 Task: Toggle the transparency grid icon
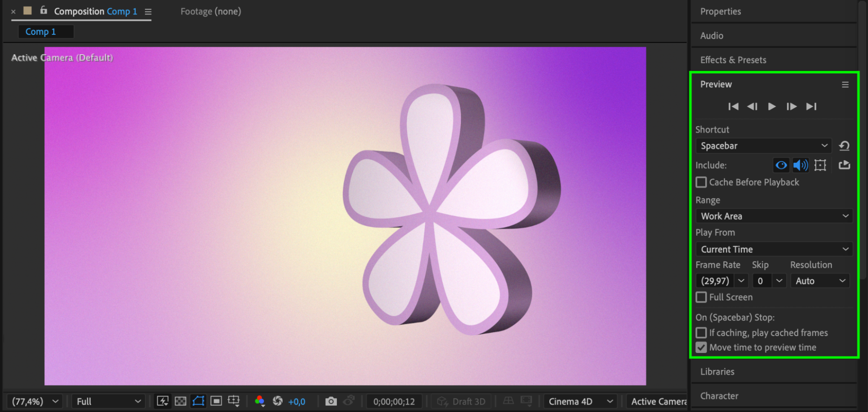coord(181,401)
